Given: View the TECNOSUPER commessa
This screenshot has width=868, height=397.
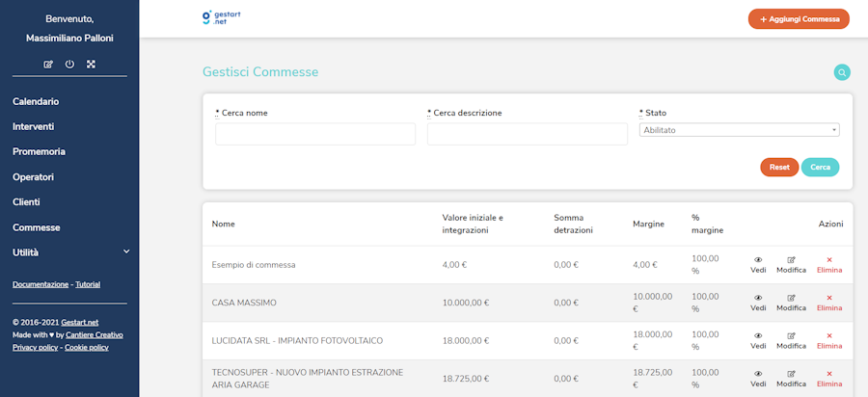Looking at the screenshot, I should click(x=758, y=379).
